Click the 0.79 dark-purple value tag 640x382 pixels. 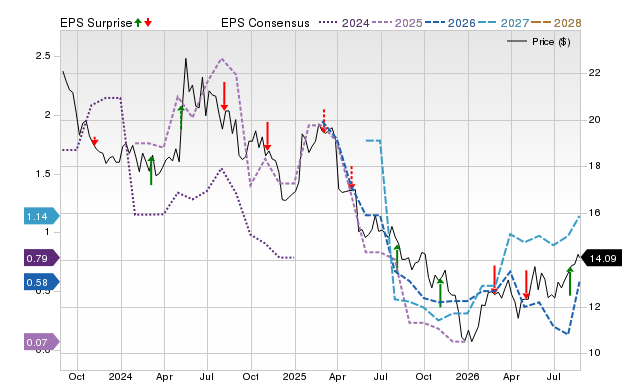click(x=42, y=258)
